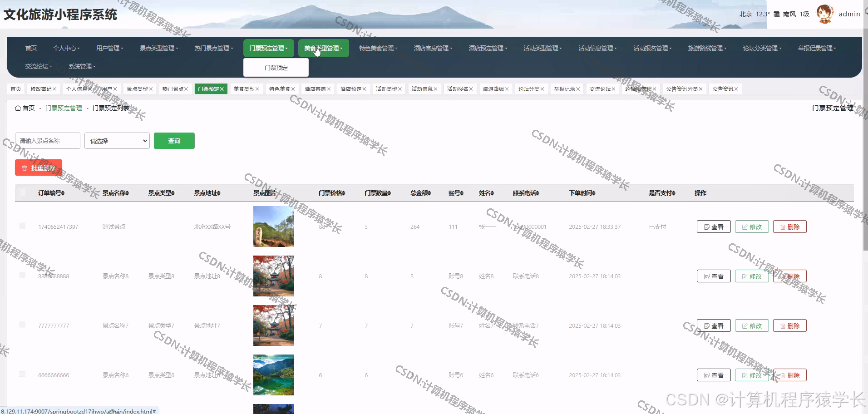Edit order 1740652417397 with 修改
This screenshot has height=414, width=868.
[x=752, y=227]
